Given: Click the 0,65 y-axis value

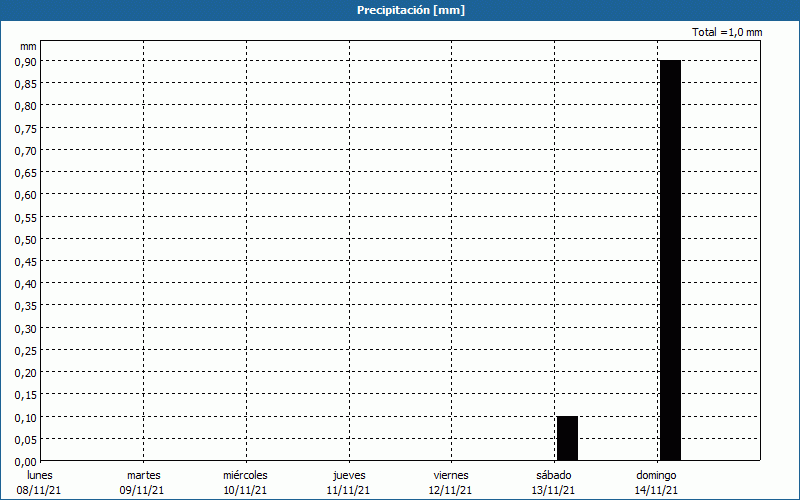Looking at the screenshot, I should point(26,173).
